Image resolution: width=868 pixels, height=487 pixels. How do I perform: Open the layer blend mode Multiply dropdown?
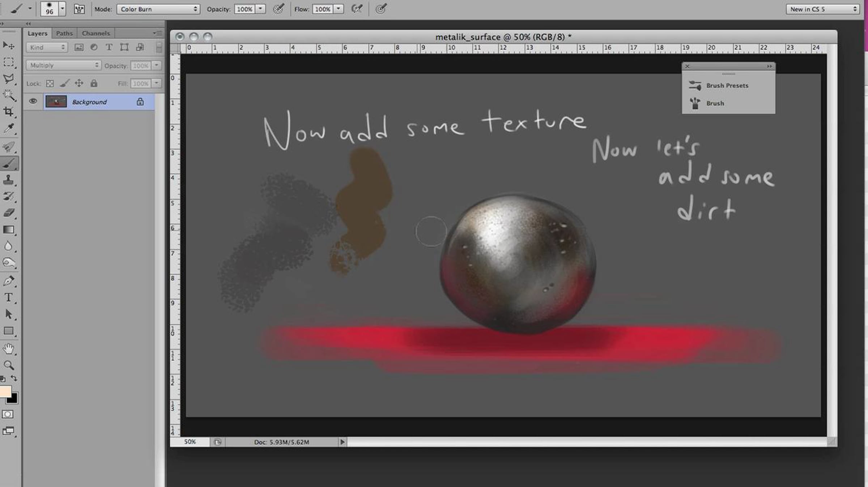tap(63, 65)
